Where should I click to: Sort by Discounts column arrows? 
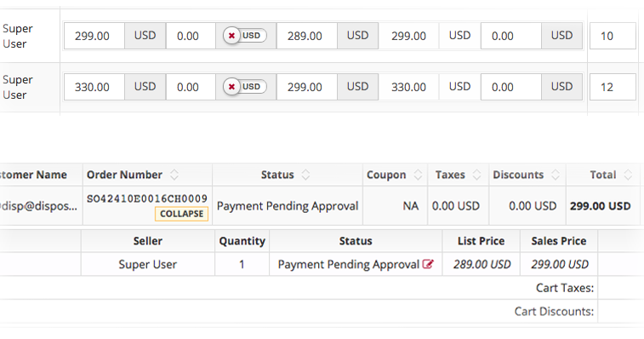pos(556,175)
